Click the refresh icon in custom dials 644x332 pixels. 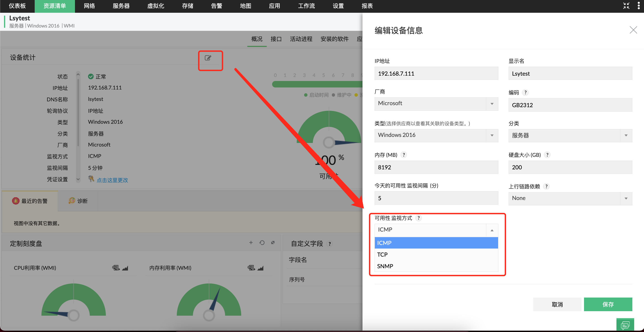262,243
